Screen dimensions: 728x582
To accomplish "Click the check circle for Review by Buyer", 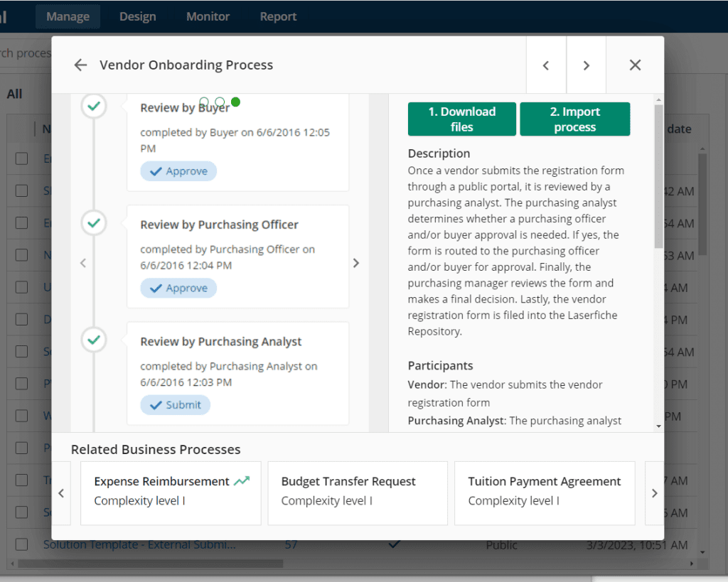I will point(94,107).
